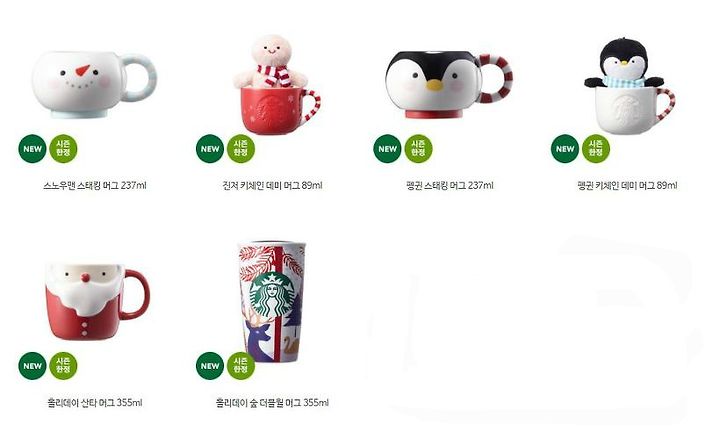Click the seasonal badge under the ginger keychain mug
Viewport: 720px width, 432px height.
[x=241, y=149]
